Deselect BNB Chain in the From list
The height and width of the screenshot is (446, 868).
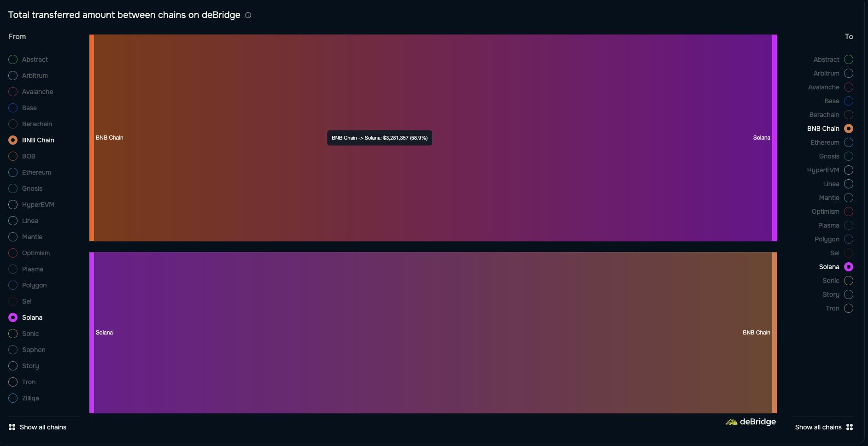point(13,140)
